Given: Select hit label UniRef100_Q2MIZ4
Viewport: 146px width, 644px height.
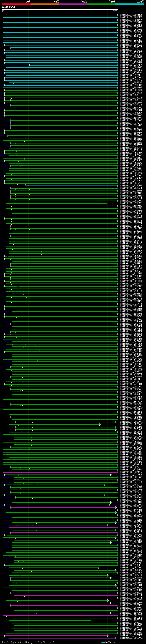Looking at the screenshot, I should coord(131,553).
